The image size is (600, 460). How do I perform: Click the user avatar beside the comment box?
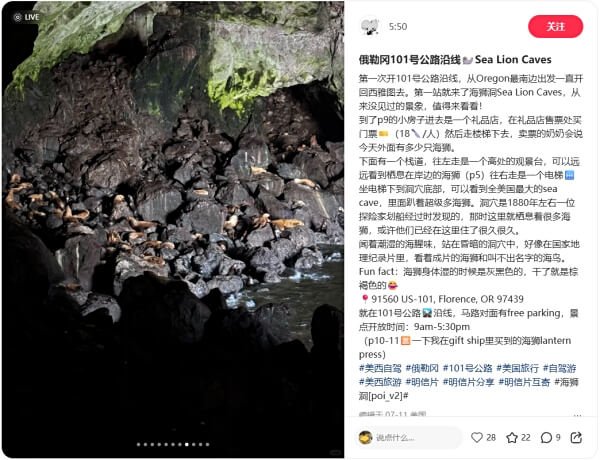(x=365, y=437)
